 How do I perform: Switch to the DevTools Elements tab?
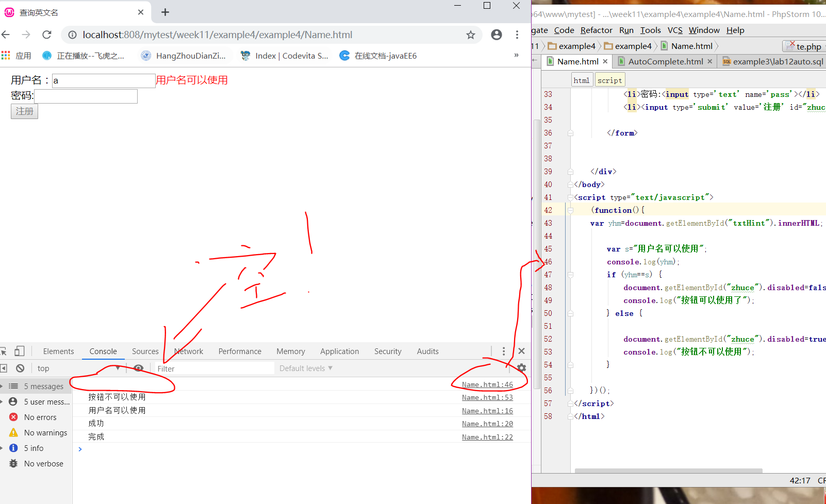pos(59,351)
